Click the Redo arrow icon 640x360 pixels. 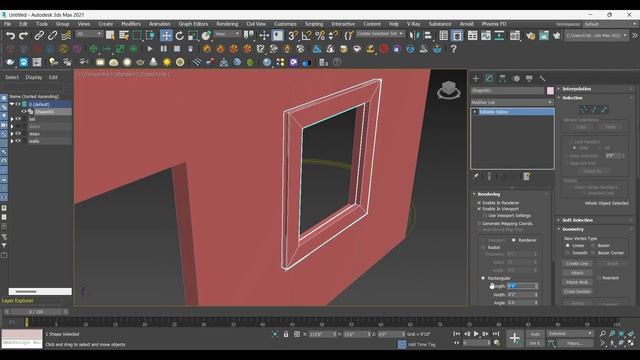tap(24, 36)
